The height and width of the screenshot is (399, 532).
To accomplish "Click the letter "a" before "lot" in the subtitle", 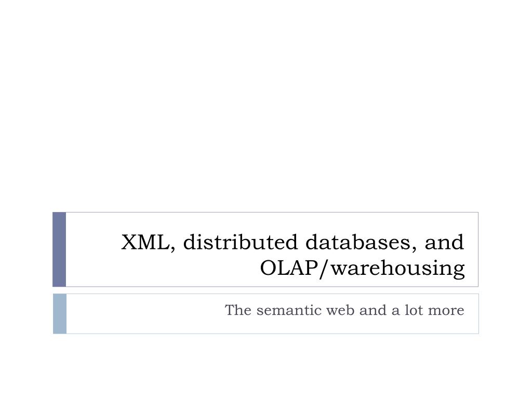I will [395, 312].
